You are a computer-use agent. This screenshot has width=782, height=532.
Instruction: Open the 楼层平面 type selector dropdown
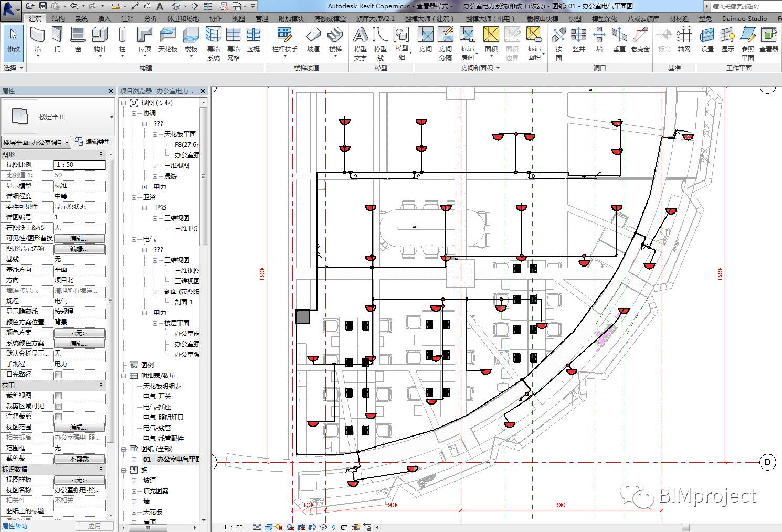point(111,117)
